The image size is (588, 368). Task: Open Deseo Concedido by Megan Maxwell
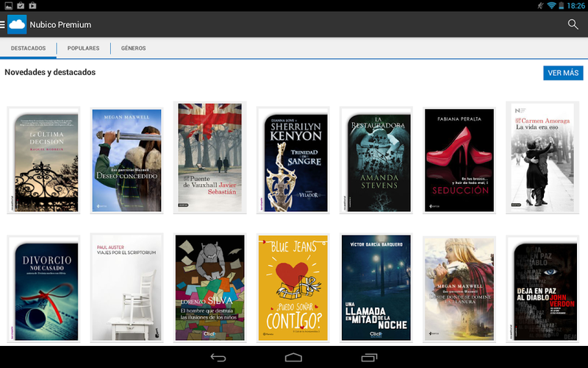pos(126,160)
